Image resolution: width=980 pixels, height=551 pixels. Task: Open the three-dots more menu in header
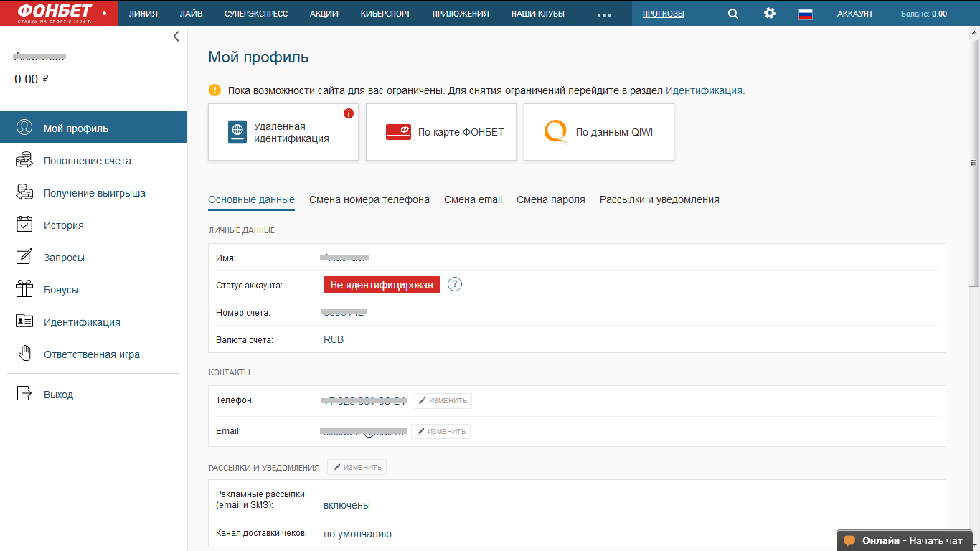[603, 14]
